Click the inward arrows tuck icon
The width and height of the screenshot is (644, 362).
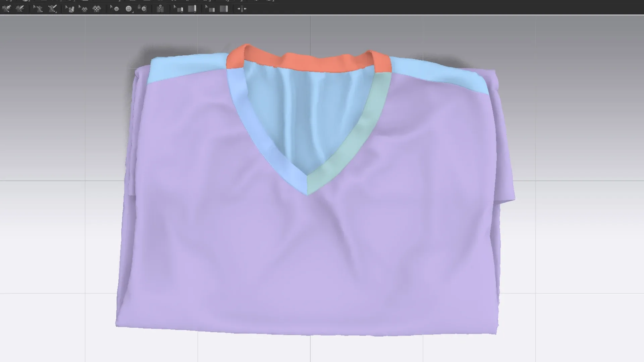point(241,9)
